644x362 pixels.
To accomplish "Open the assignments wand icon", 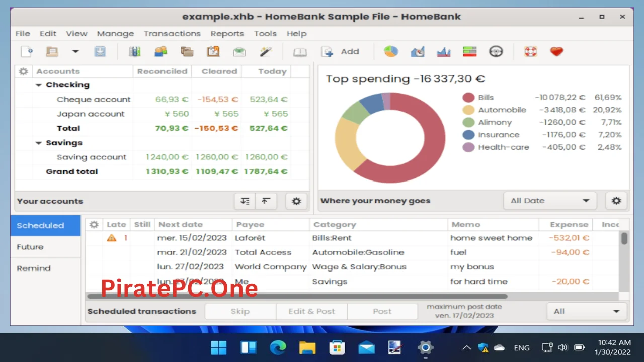I will click(265, 51).
